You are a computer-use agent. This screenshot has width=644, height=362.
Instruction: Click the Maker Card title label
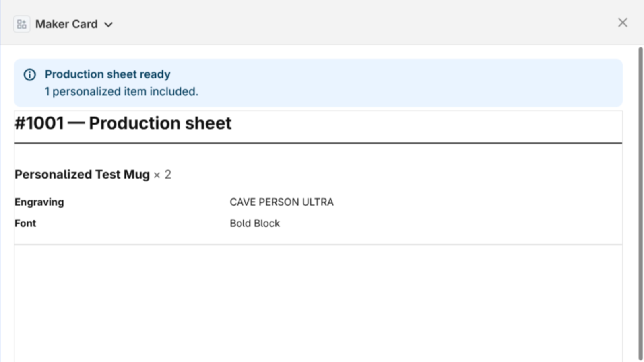(x=66, y=24)
